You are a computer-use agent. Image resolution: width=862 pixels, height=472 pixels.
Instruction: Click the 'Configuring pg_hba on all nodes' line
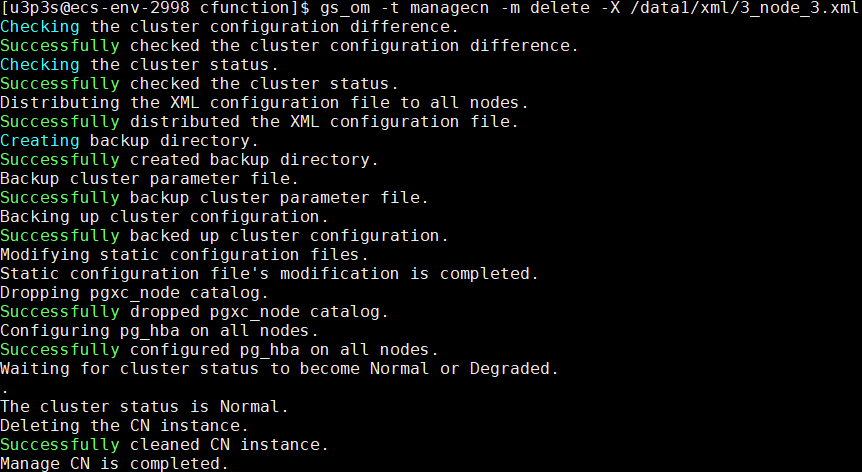coord(159,331)
